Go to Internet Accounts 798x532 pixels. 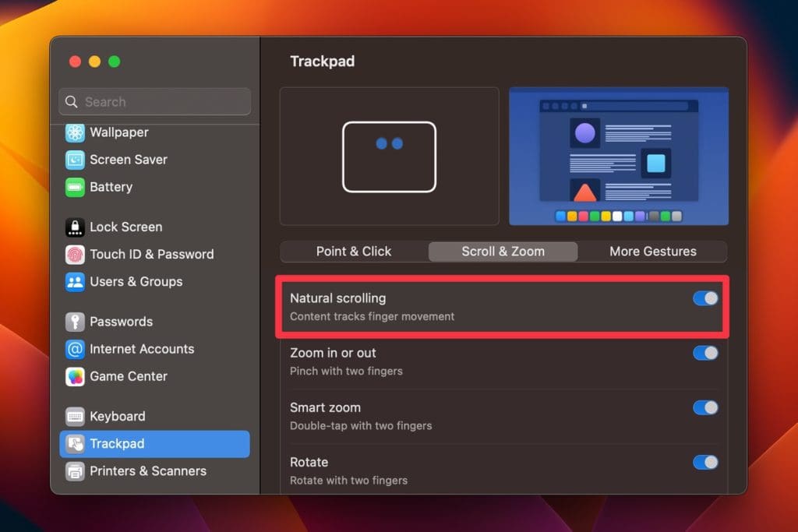point(155,349)
